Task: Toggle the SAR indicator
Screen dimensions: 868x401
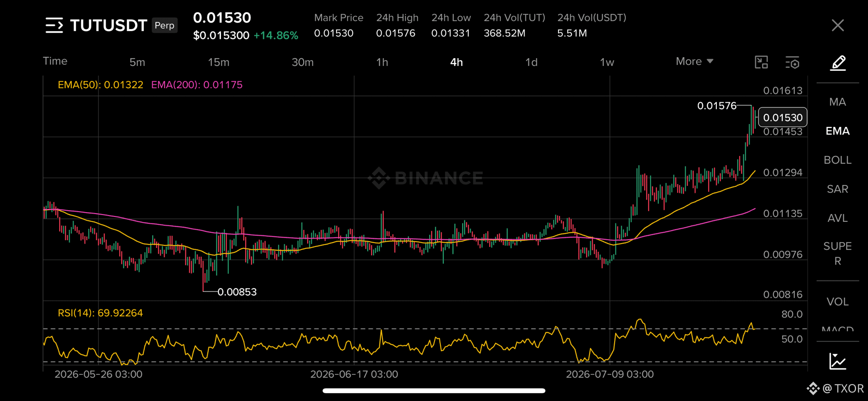Action: coord(837,189)
